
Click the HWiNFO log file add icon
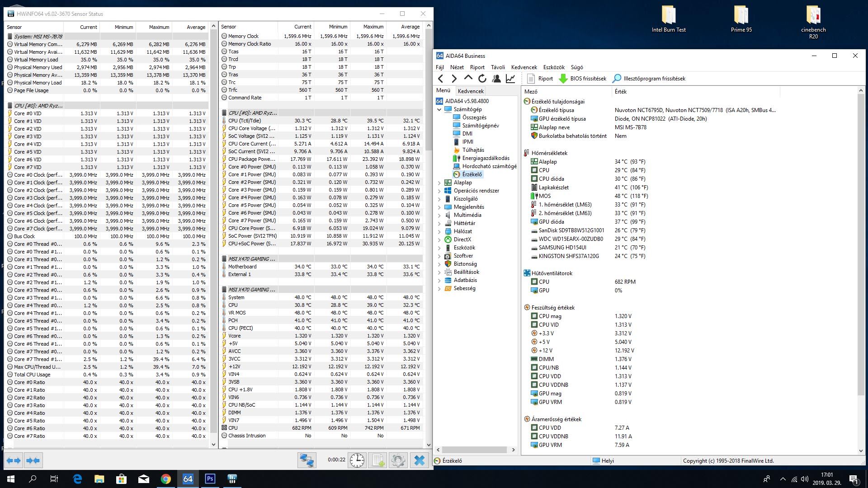tap(377, 460)
